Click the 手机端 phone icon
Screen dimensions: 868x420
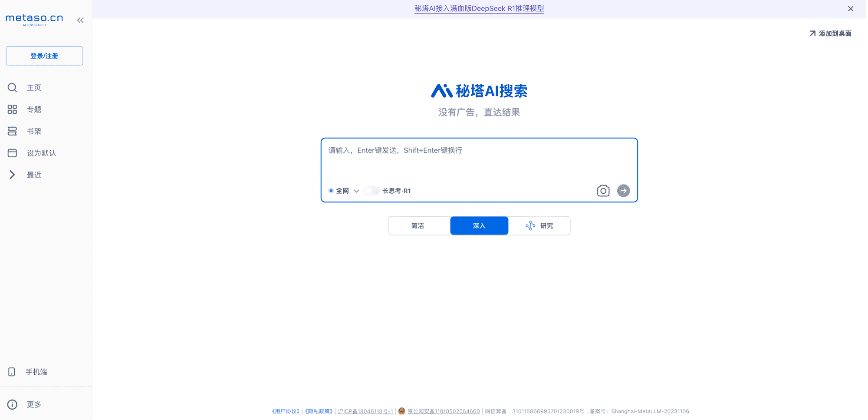coord(12,372)
